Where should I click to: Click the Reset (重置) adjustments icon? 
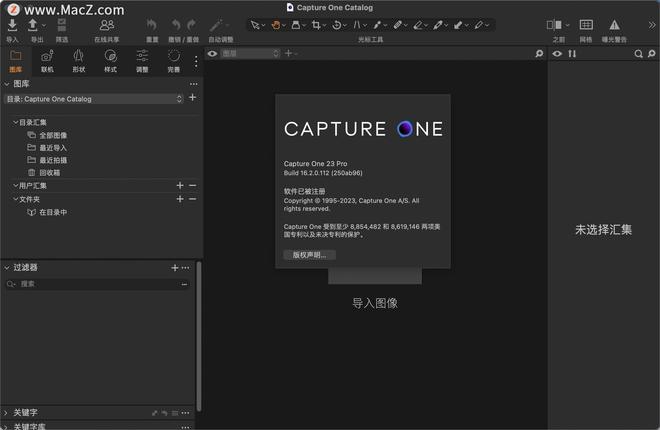tap(152, 25)
